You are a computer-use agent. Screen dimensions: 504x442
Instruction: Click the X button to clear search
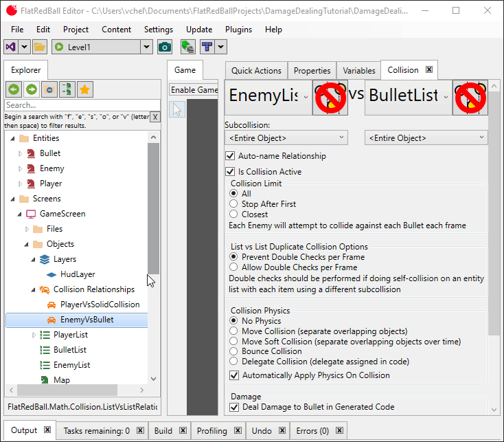point(155,117)
